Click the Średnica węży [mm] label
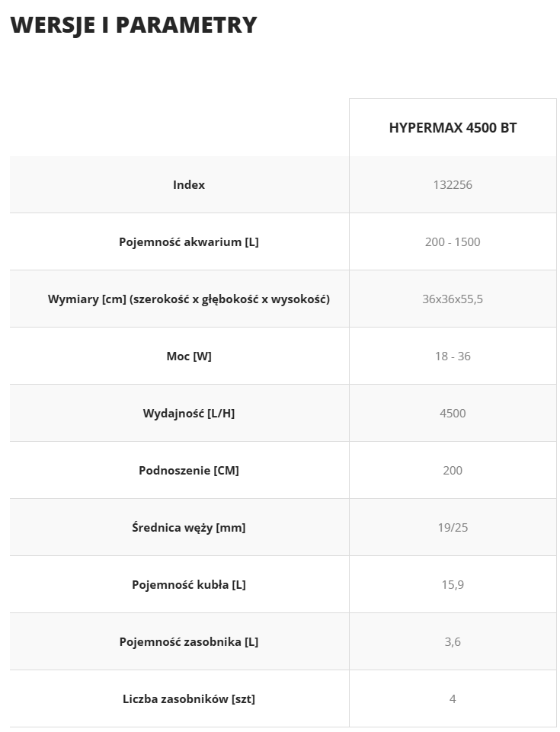Viewport: 560px width, 732px height. click(189, 528)
